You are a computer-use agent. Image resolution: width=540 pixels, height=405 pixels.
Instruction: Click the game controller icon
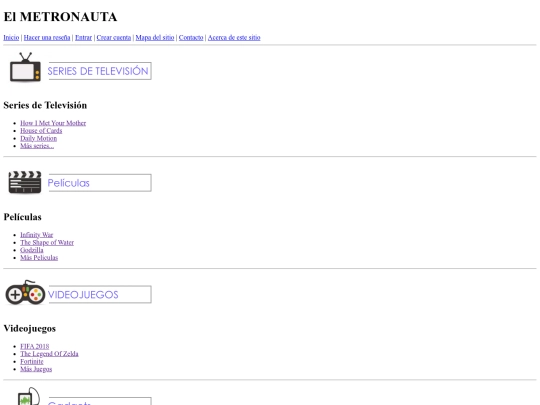click(25, 293)
